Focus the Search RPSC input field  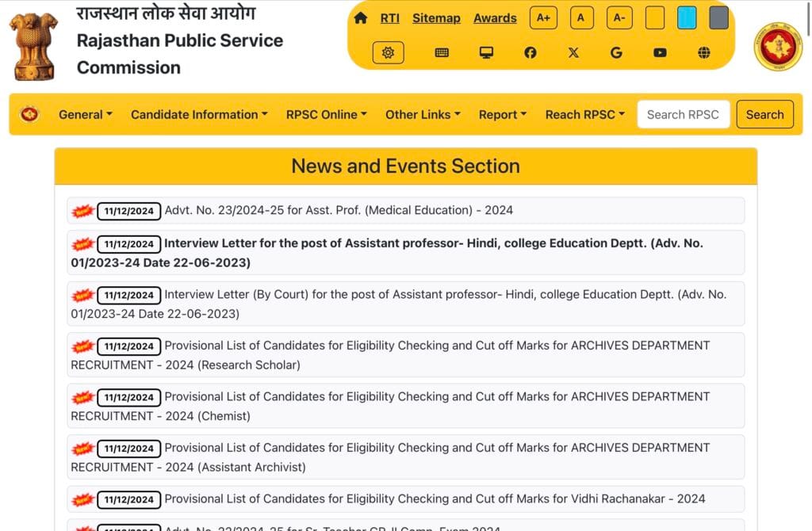coord(683,114)
